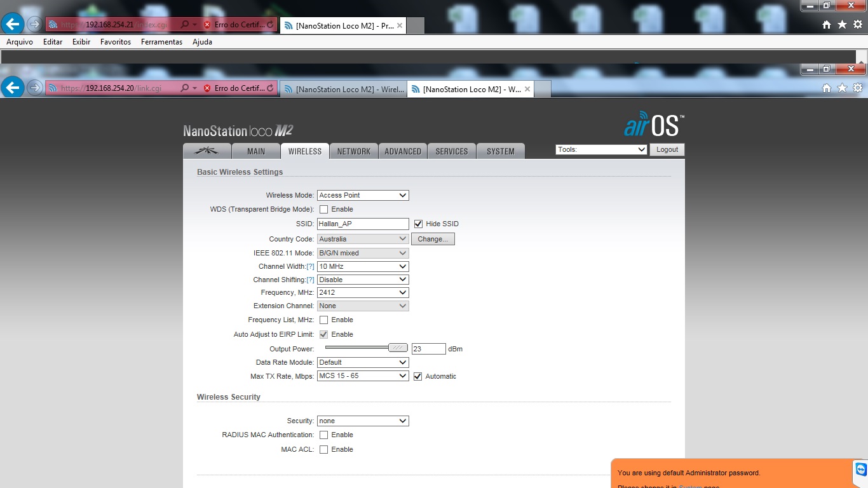Open Favorites star in the 192.168.254.21 window

[x=843, y=25]
